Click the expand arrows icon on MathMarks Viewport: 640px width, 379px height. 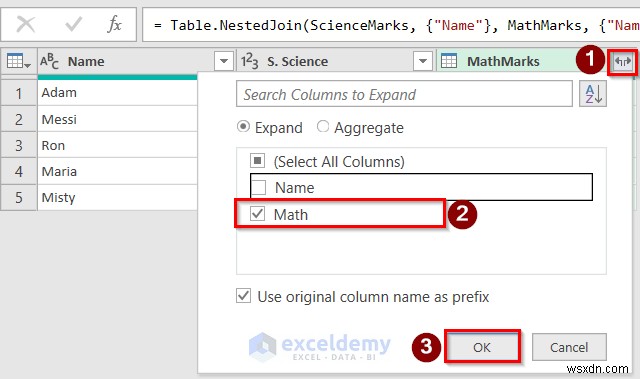(623, 62)
